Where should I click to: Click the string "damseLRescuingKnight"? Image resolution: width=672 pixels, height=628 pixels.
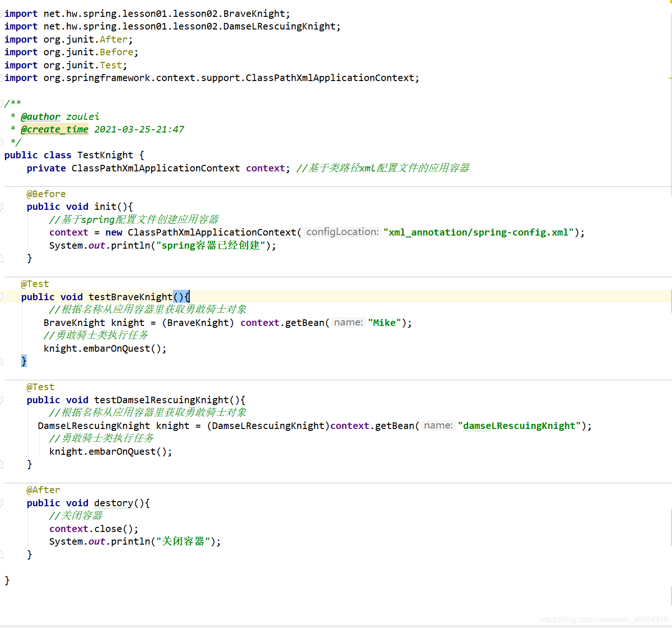tap(519, 426)
